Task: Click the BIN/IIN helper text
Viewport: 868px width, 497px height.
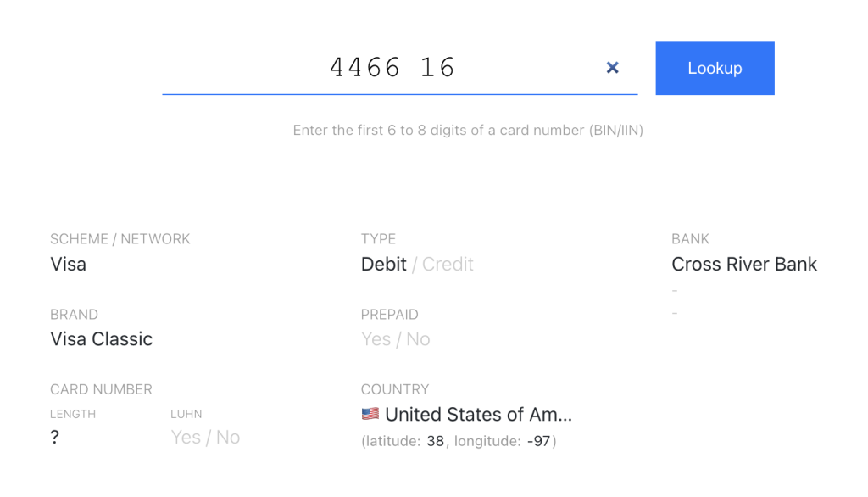Action: pyautogui.click(x=468, y=131)
